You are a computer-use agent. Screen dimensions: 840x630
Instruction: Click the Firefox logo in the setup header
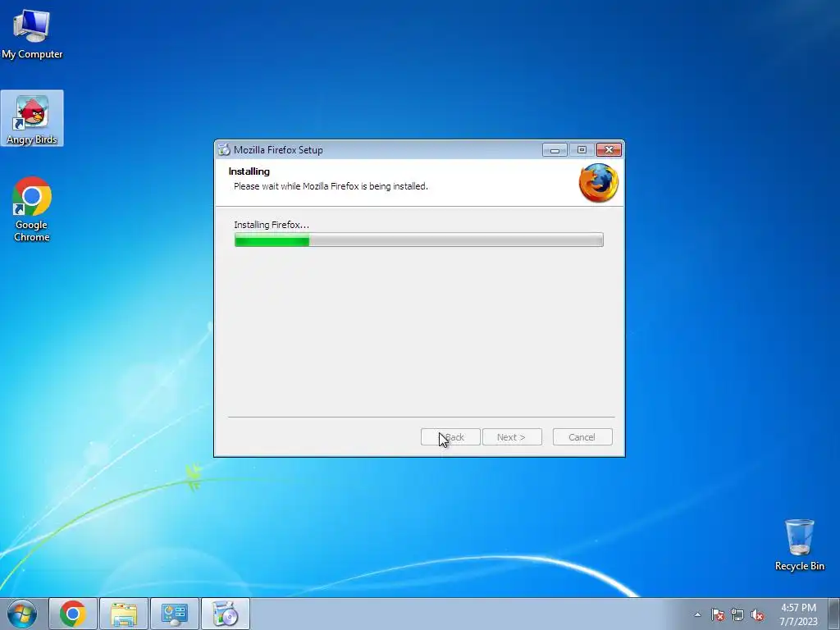tap(598, 183)
